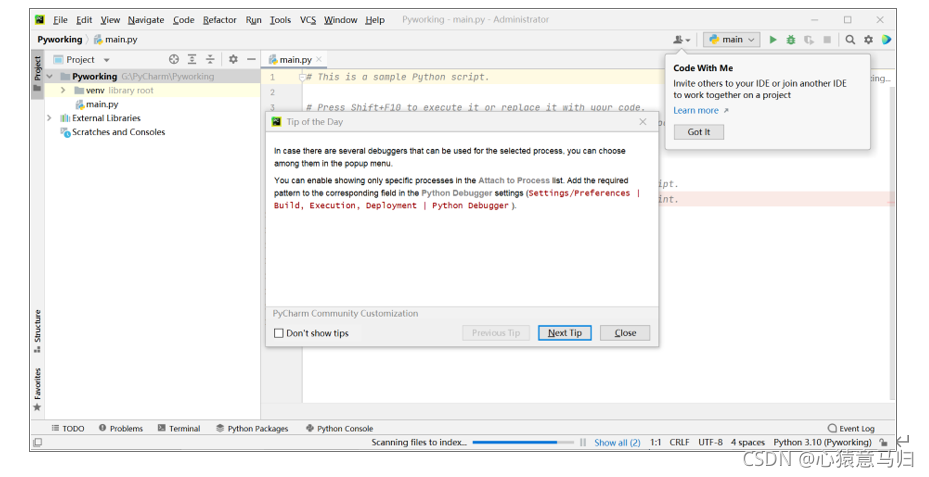Open the Code menu
This screenshot has height=477, width=929.
tap(184, 20)
